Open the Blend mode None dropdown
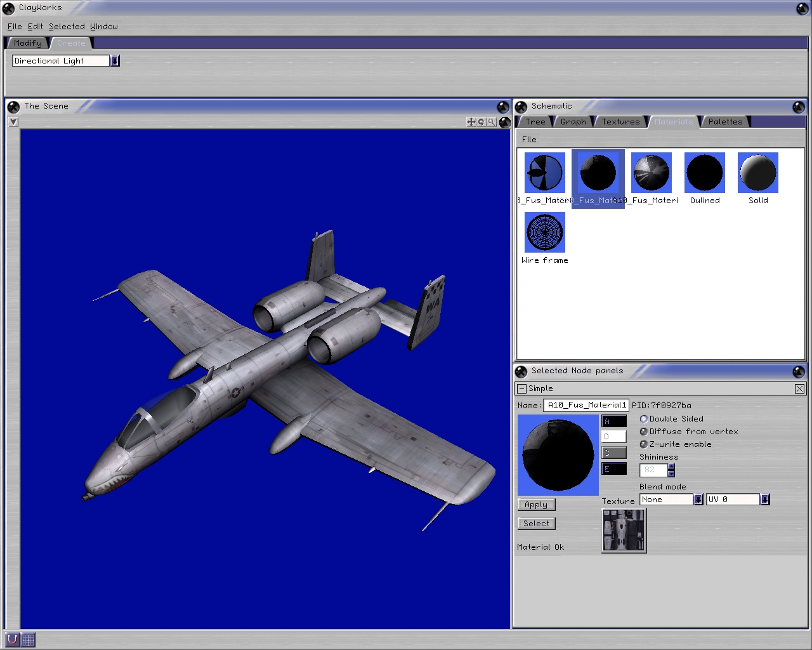 tap(698, 500)
